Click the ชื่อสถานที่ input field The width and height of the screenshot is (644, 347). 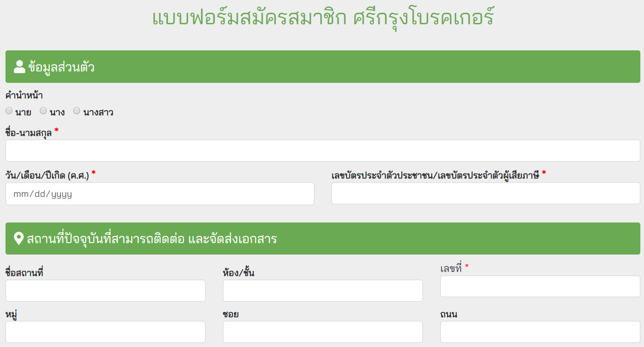coord(105,291)
